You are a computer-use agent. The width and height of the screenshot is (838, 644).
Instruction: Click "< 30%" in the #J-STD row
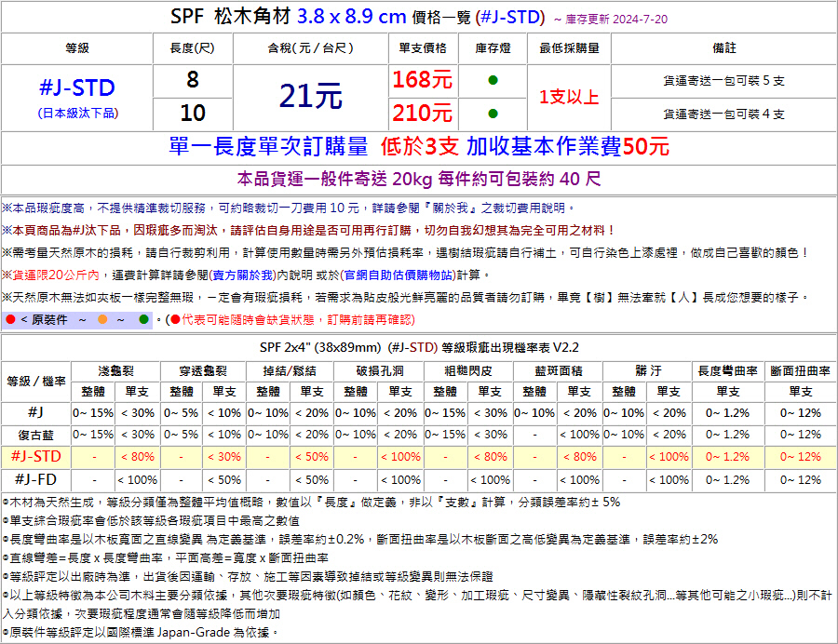point(224,457)
